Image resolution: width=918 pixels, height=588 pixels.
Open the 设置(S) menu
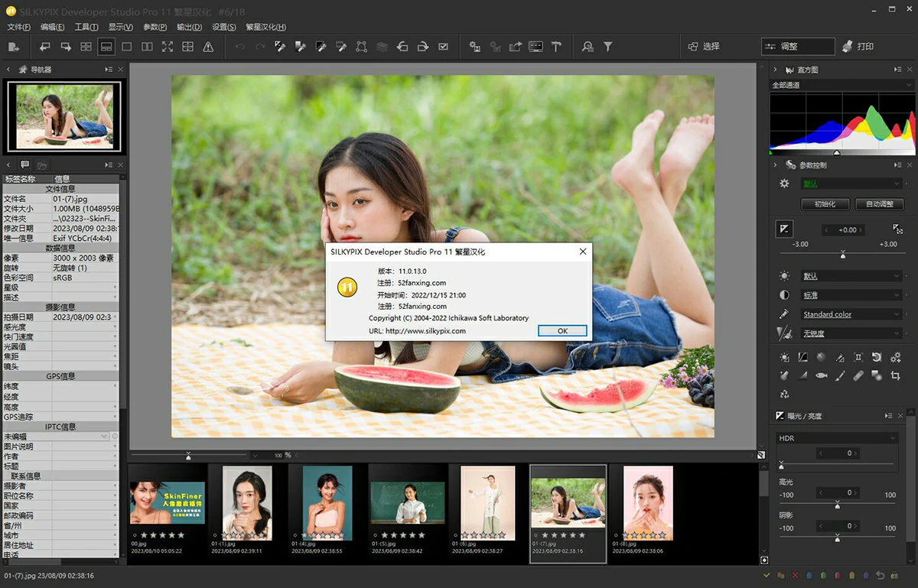pyautogui.click(x=224, y=27)
